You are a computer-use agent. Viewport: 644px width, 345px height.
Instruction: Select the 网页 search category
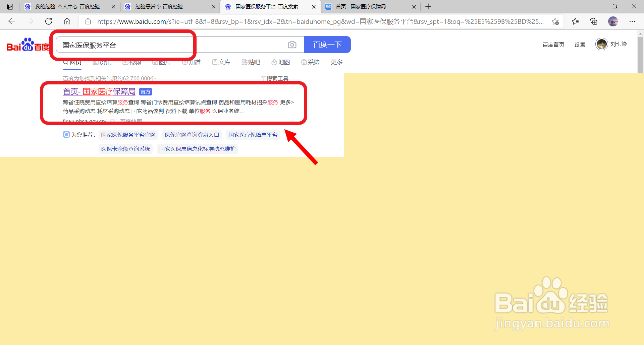pos(72,62)
